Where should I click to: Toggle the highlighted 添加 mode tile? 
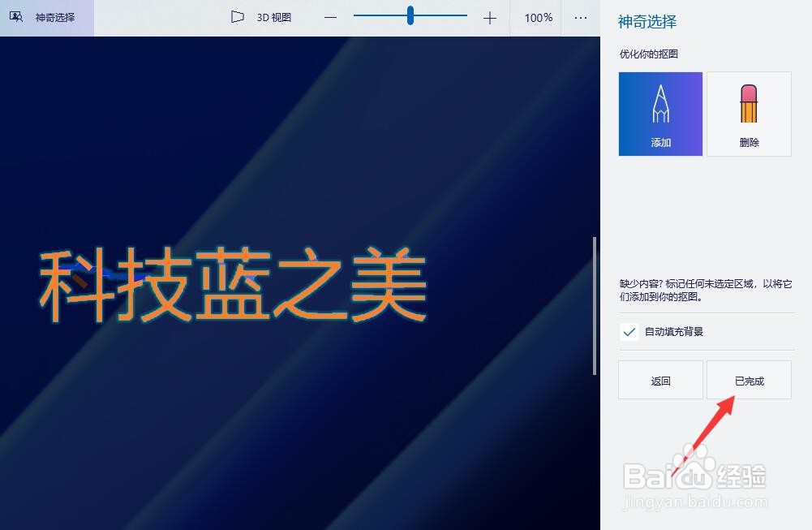point(659,114)
